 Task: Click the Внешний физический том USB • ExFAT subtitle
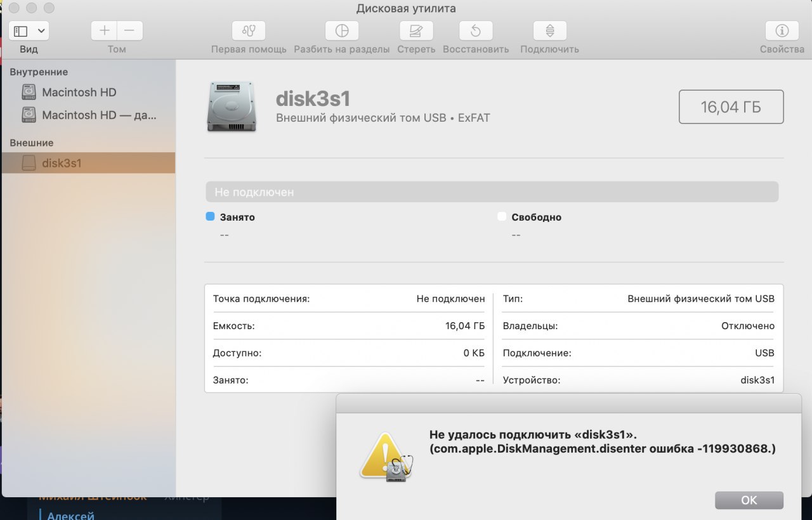[x=383, y=118]
